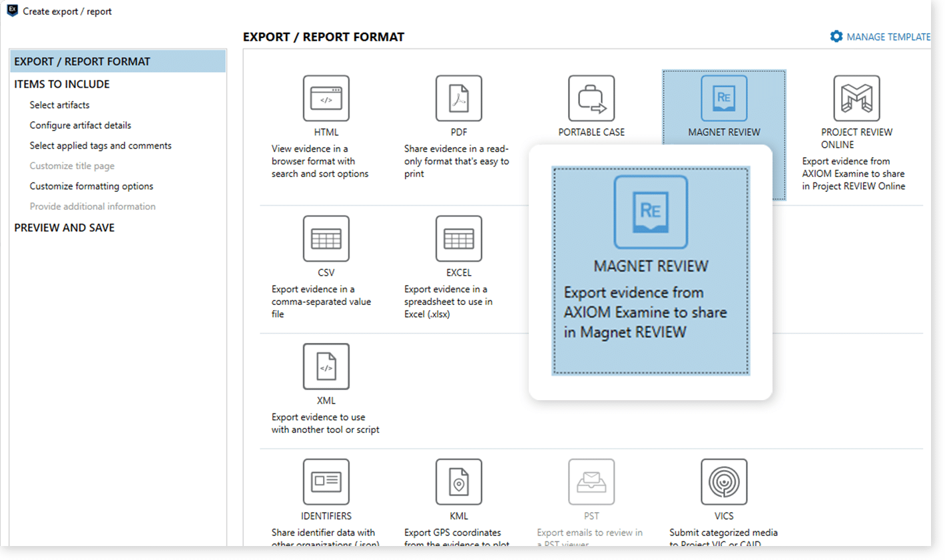Click the HTML format label

[x=326, y=133]
